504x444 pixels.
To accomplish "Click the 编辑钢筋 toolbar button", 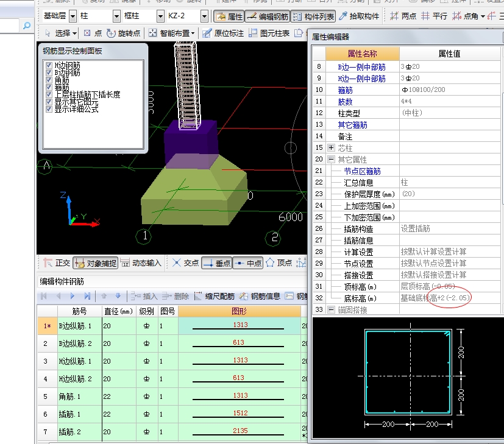I will tap(268, 16).
